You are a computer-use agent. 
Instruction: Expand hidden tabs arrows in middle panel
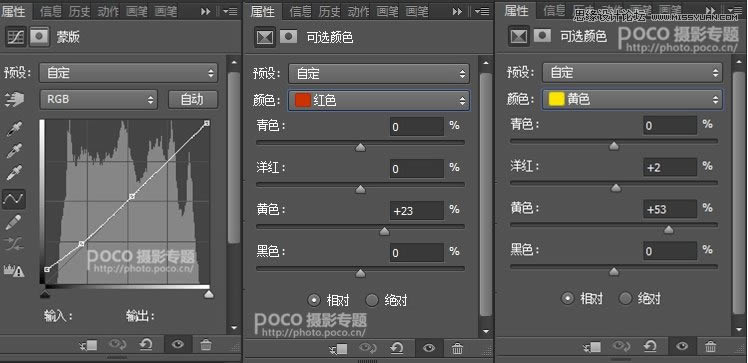pos(457,11)
